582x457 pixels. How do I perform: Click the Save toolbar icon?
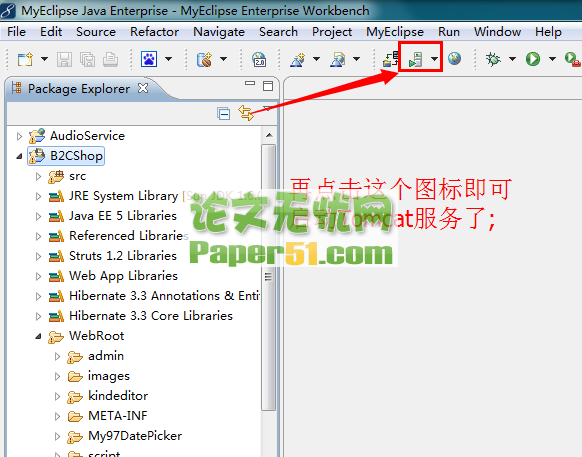pos(64,59)
